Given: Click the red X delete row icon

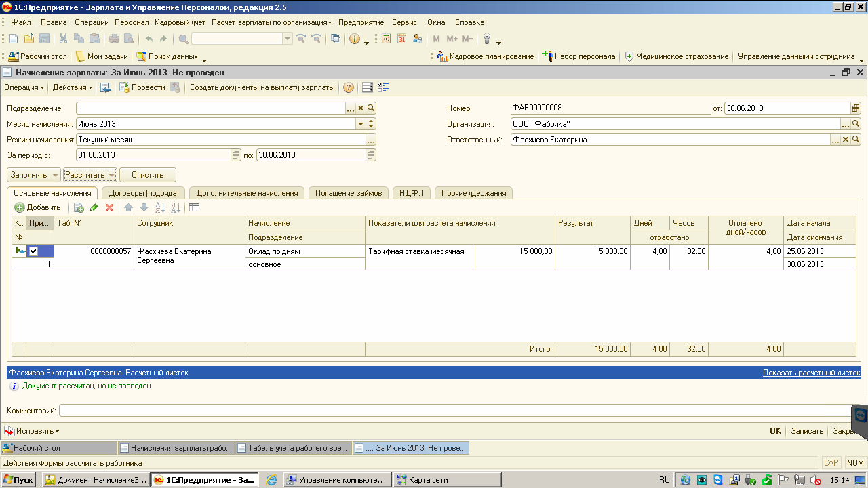Looking at the screenshot, I should coord(109,207).
